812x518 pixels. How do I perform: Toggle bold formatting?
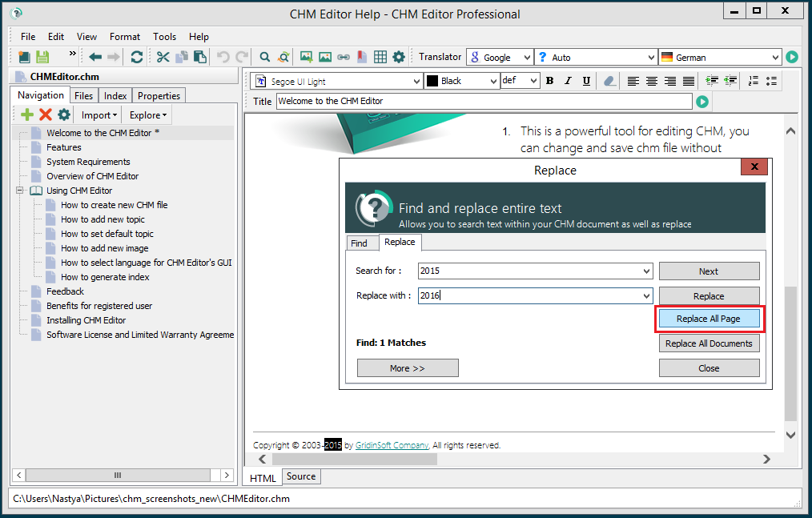(550, 81)
